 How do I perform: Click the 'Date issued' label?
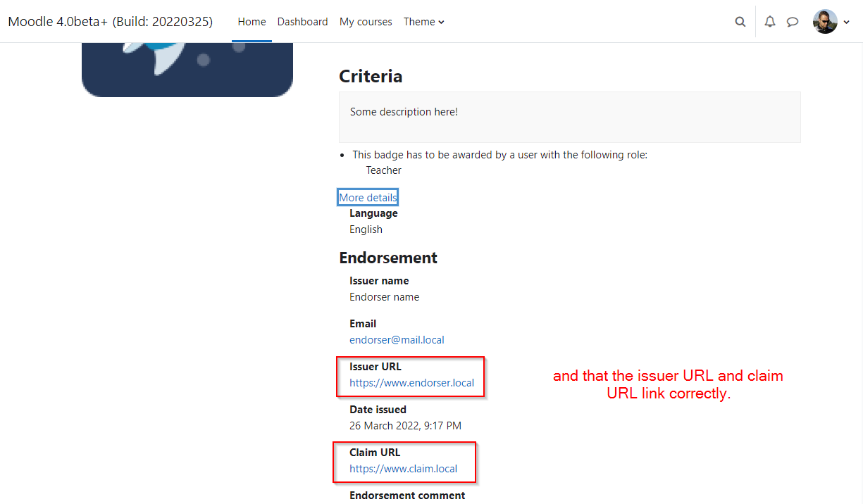click(378, 409)
